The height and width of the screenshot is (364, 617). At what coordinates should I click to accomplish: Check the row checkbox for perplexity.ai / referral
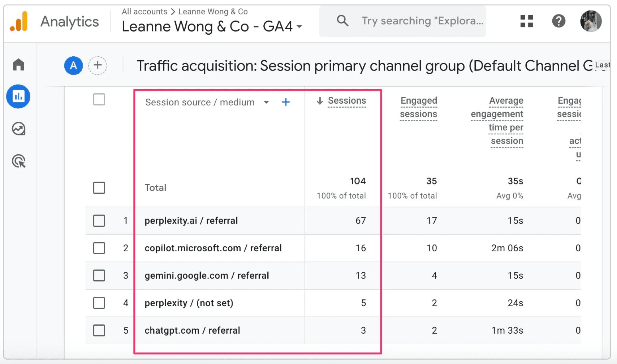pyautogui.click(x=99, y=221)
